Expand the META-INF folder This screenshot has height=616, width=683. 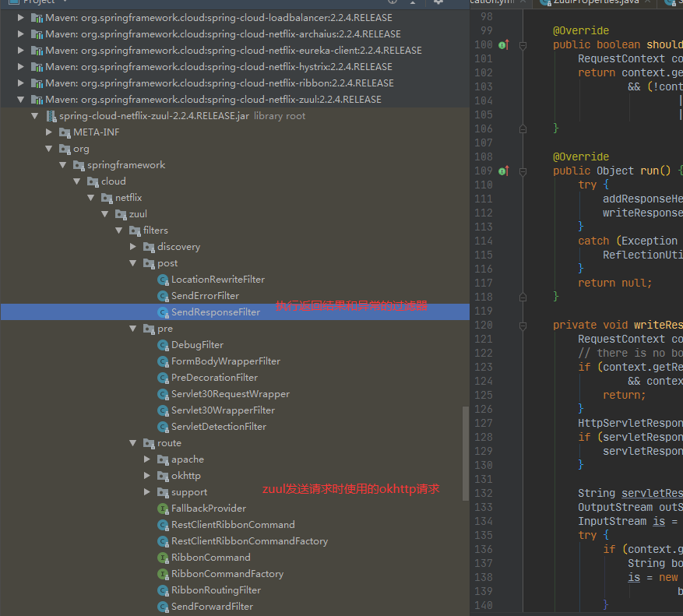tap(48, 132)
